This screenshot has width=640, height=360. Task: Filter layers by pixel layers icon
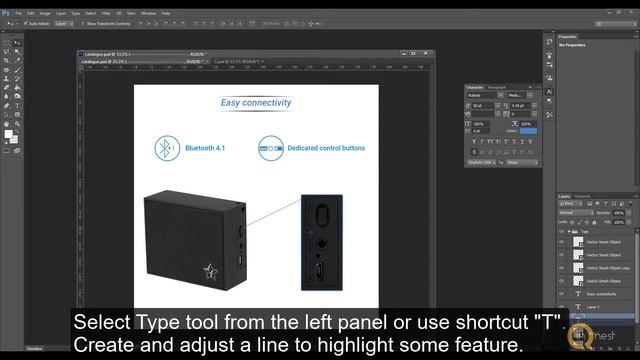tap(589, 204)
